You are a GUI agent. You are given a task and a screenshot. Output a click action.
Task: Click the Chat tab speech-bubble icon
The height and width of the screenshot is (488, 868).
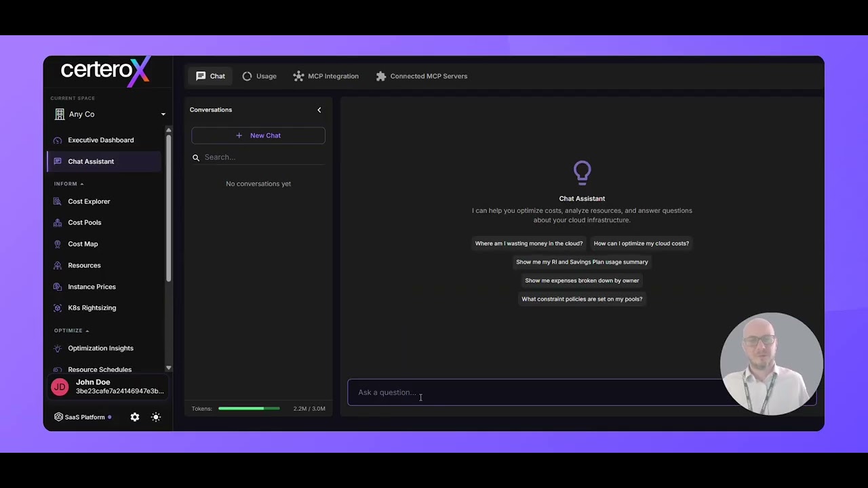click(201, 76)
